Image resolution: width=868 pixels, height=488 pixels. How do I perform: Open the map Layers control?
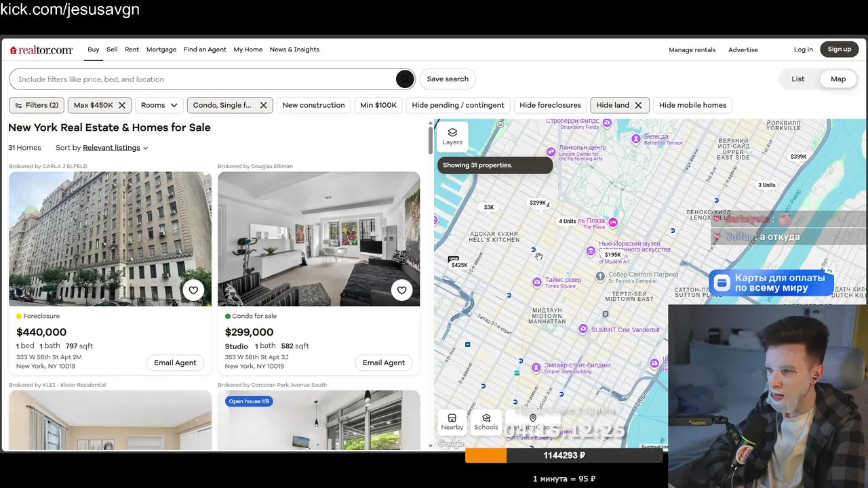(452, 136)
